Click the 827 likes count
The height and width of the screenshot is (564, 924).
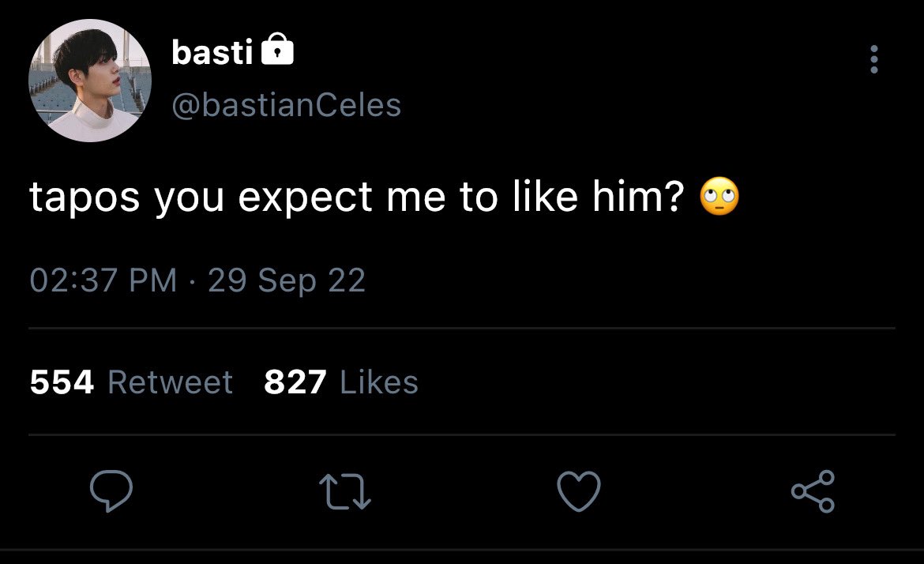[295, 382]
